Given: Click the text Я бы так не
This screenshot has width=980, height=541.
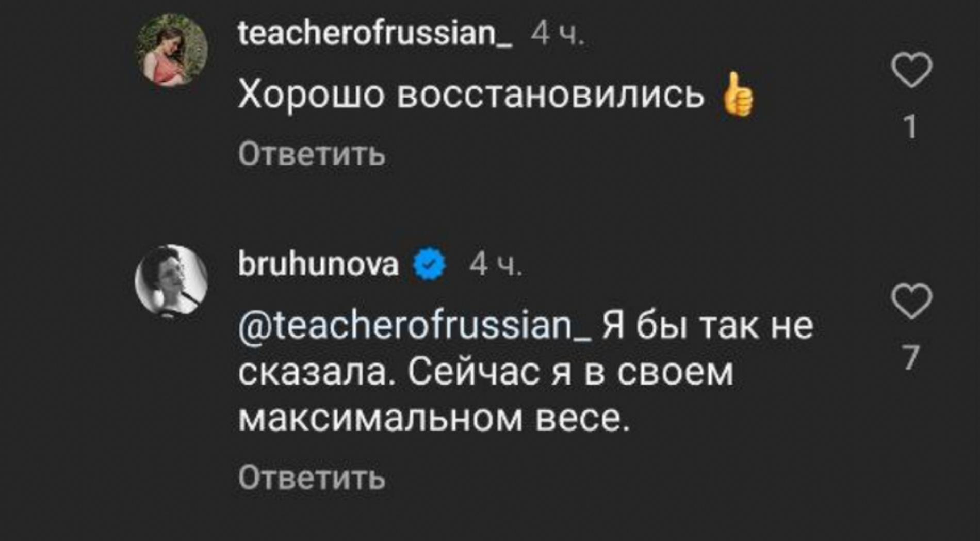Looking at the screenshot, I should point(708,326).
